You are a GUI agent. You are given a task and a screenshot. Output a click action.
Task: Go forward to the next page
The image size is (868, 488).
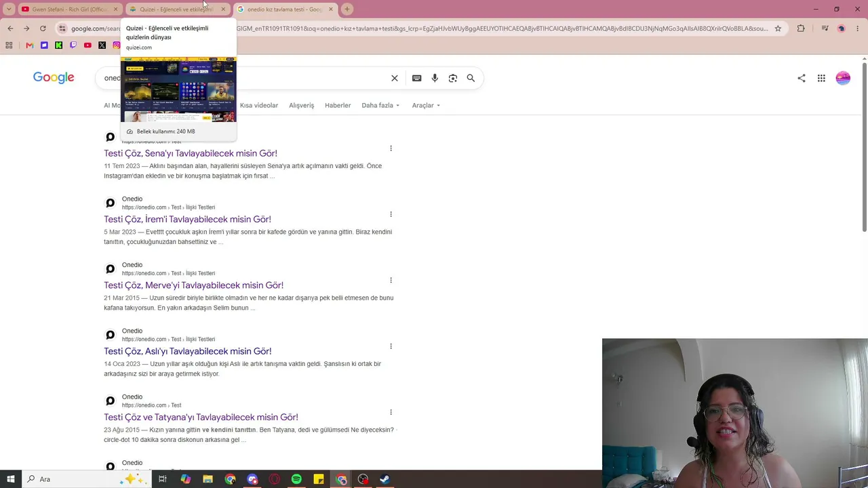pyautogui.click(x=26, y=28)
